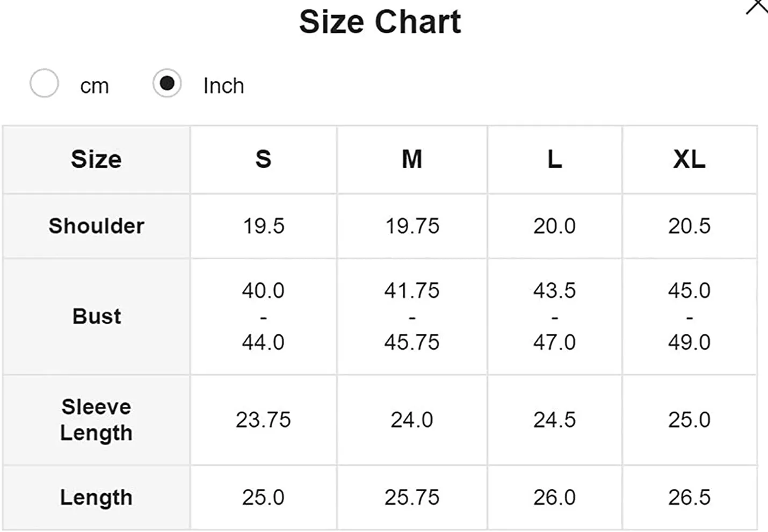Click the Length row label

point(97,498)
